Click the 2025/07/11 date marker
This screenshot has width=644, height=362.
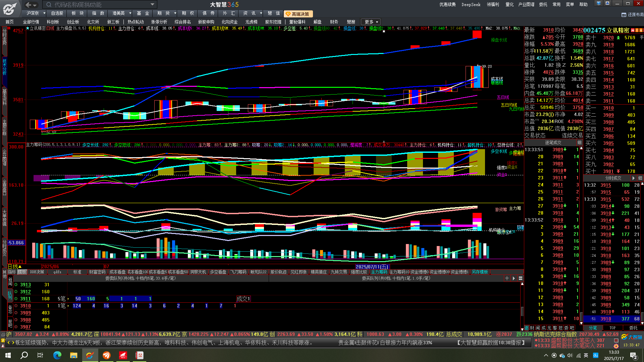click(372, 267)
